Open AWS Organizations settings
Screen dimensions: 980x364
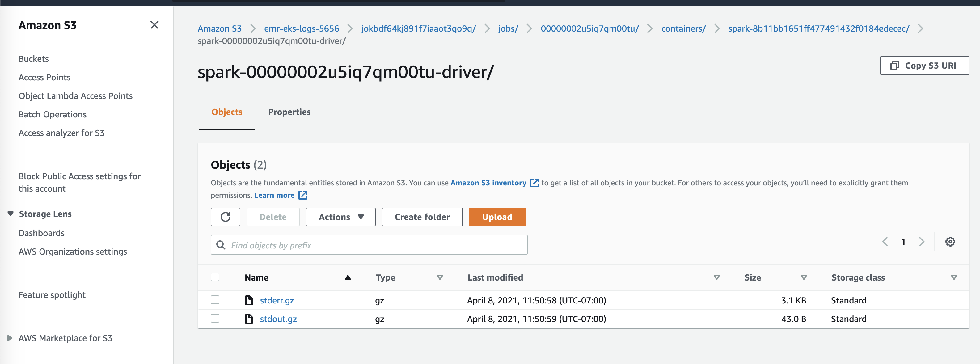coord(73,252)
